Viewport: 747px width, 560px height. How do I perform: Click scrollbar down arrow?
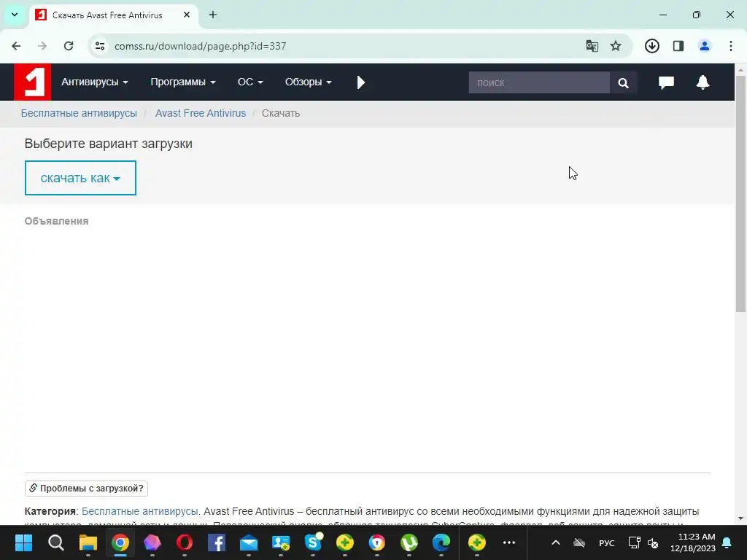pyautogui.click(x=740, y=518)
